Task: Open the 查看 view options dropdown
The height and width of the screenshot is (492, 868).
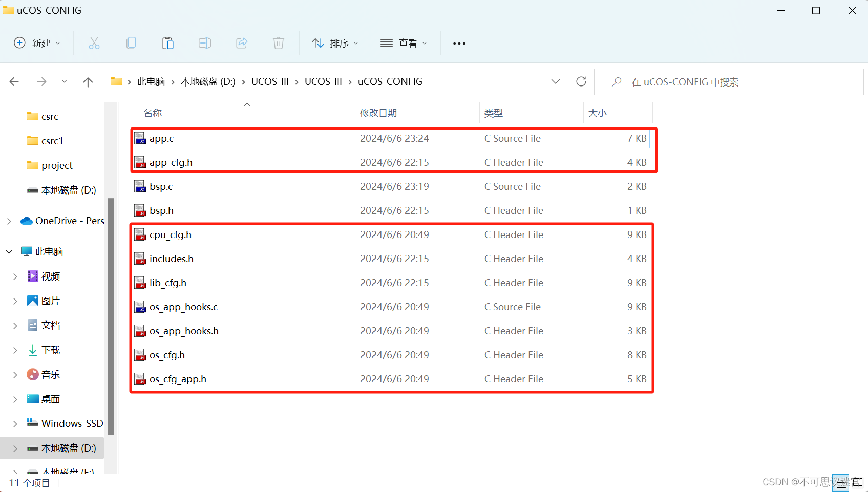Action: (404, 43)
